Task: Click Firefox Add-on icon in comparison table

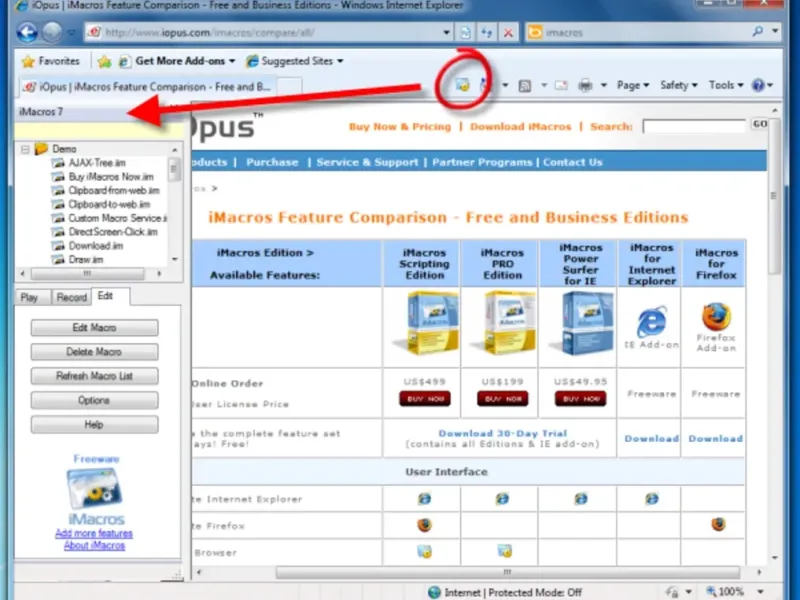Action: coord(716,317)
